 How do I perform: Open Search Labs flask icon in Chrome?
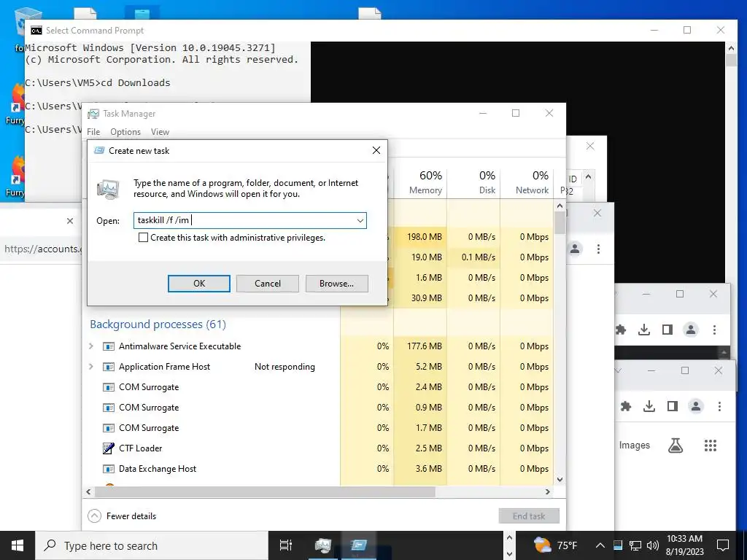click(676, 446)
